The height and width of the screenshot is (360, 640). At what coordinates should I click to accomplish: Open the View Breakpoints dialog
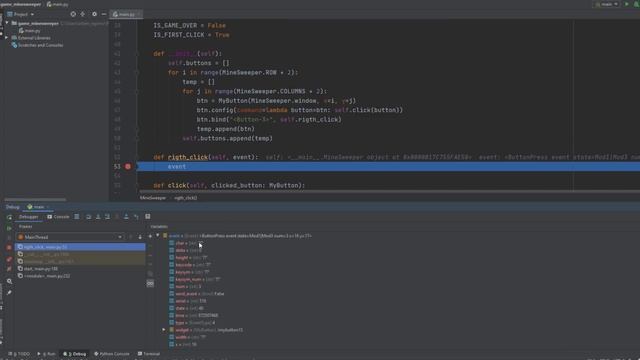tap(9, 260)
